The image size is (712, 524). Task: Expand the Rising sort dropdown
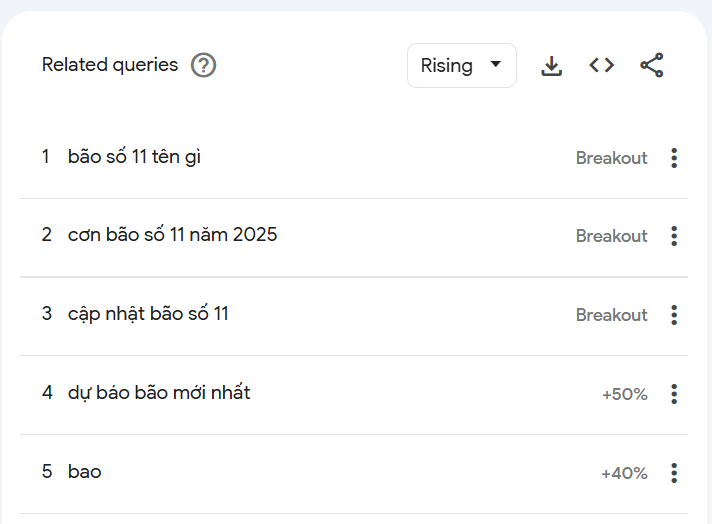461,66
